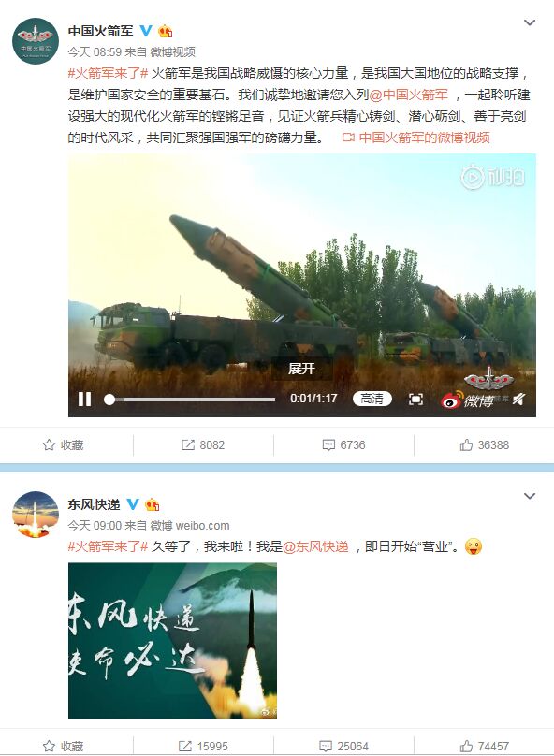This screenshot has width=554, height=756.
Task: Repost the 东风快递 post showing 15995
Action: pyautogui.click(x=203, y=746)
